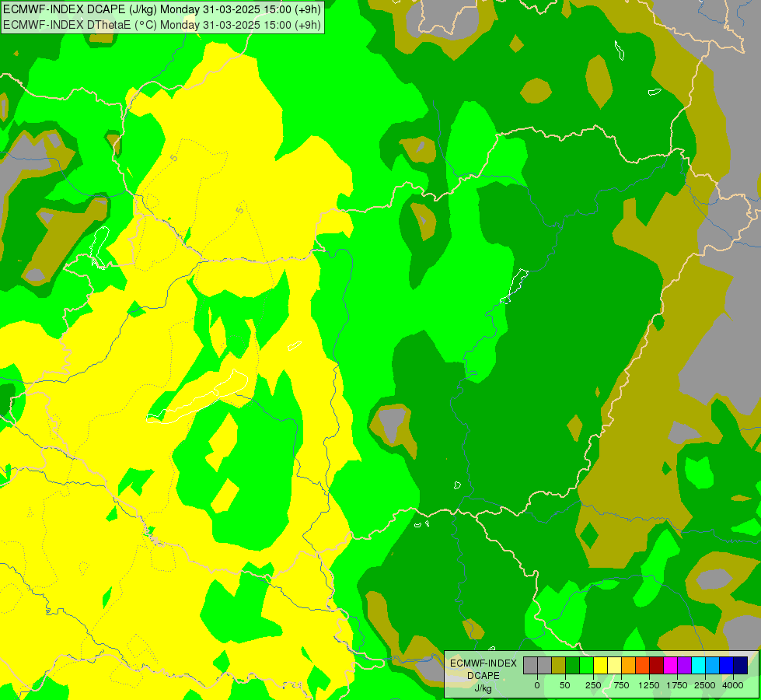The height and width of the screenshot is (700, 761).
Task: Click the light blue legend swatch after 2500
Action: point(713,666)
